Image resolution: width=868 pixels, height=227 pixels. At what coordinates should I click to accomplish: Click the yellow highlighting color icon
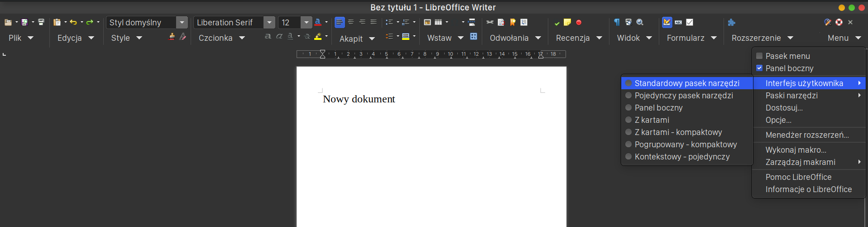[318, 37]
